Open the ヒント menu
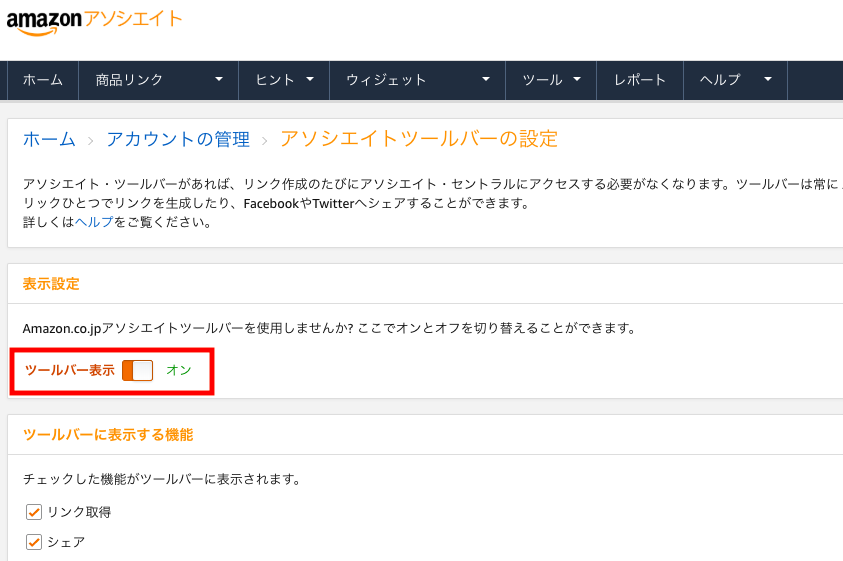This screenshot has width=843, height=561. click(x=275, y=80)
